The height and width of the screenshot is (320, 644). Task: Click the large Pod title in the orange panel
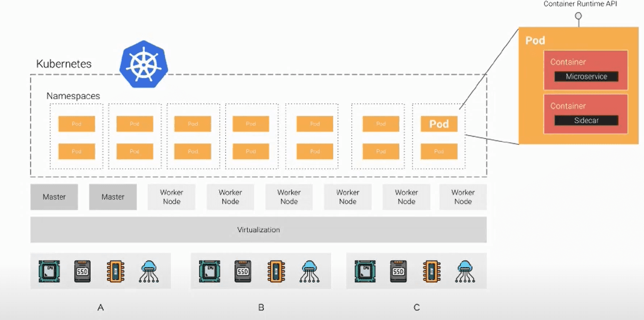(x=535, y=41)
